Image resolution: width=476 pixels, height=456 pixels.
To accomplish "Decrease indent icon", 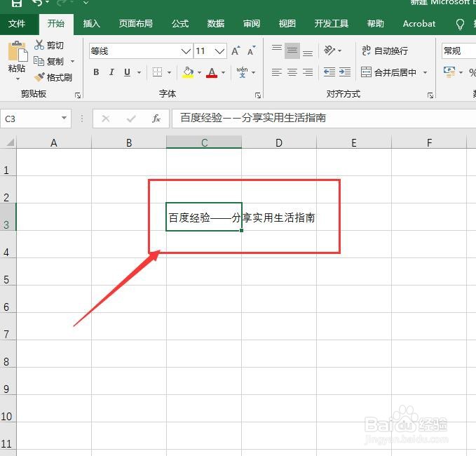I will [329, 72].
